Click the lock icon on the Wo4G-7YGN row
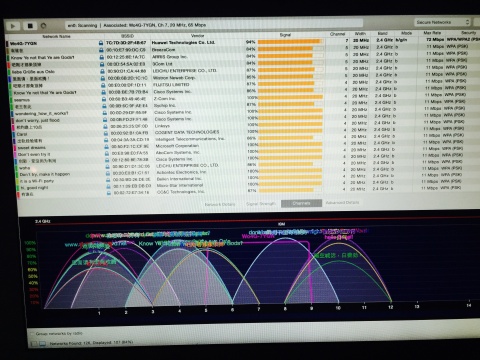 (101, 43)
